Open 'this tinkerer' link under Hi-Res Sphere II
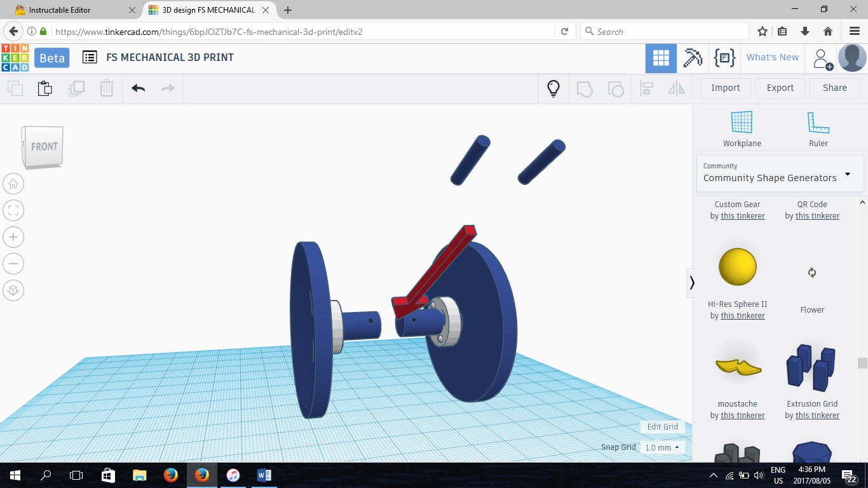This screenshot has width=868, height=488. click(x=743, y=316)
